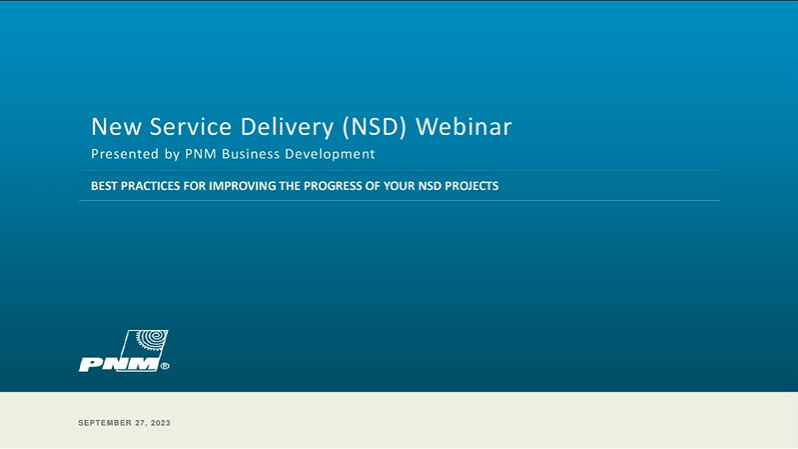Click the word 'SEPTEMBER' in the footer
798x449 pixels.
(x=103, y=423)
